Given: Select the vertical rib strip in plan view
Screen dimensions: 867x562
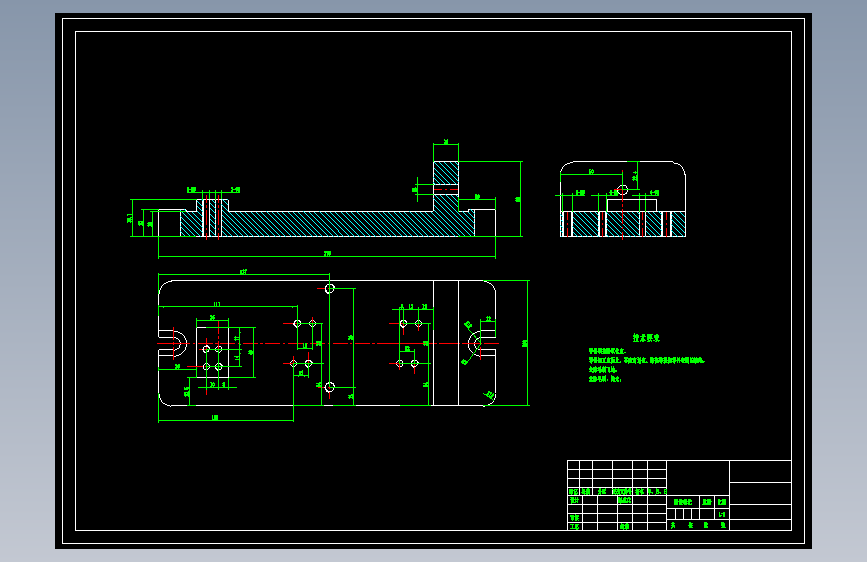Looking at the screenshot, I should pyautogui.click(x=446, y=343).
